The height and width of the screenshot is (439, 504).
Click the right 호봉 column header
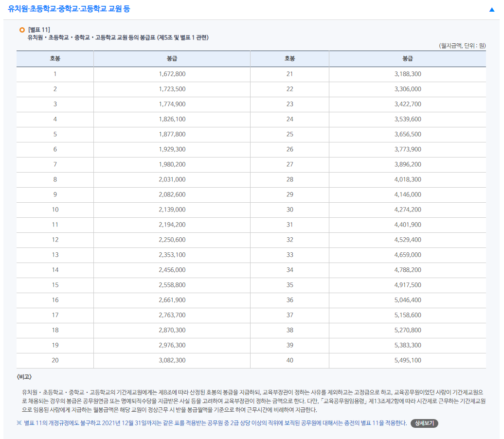coord(289,58)
